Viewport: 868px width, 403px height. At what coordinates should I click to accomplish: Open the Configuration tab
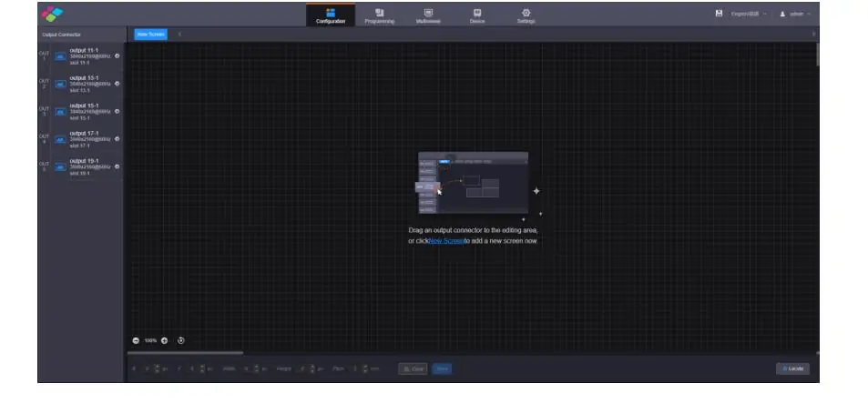click(331, 15)
